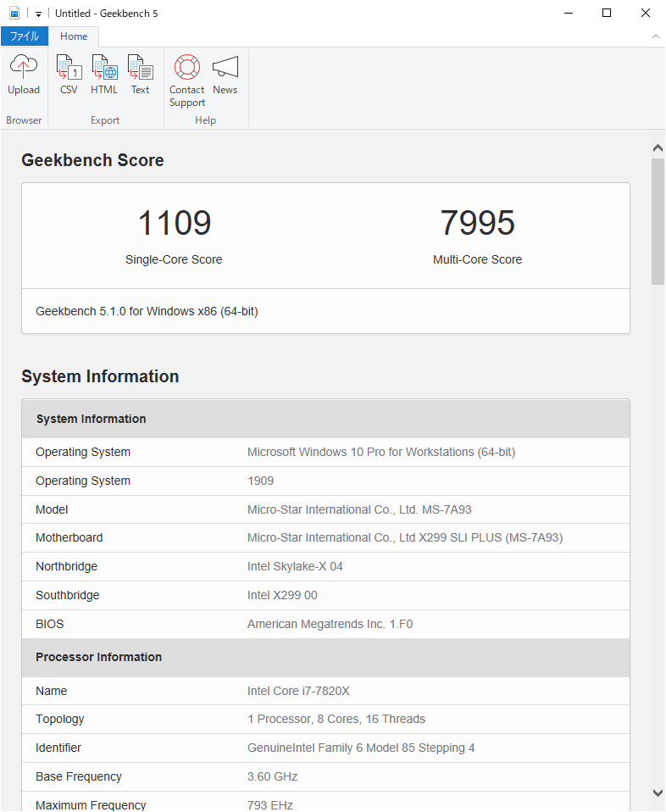
Task: Click the Multi-Core Score label
Action: (x=478, y=259)
